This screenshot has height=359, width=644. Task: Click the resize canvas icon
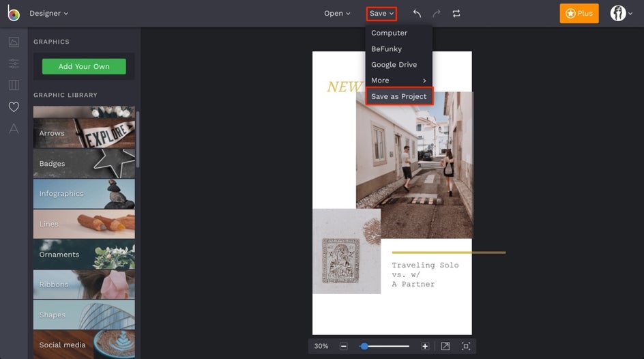click(x=445, y=346)
